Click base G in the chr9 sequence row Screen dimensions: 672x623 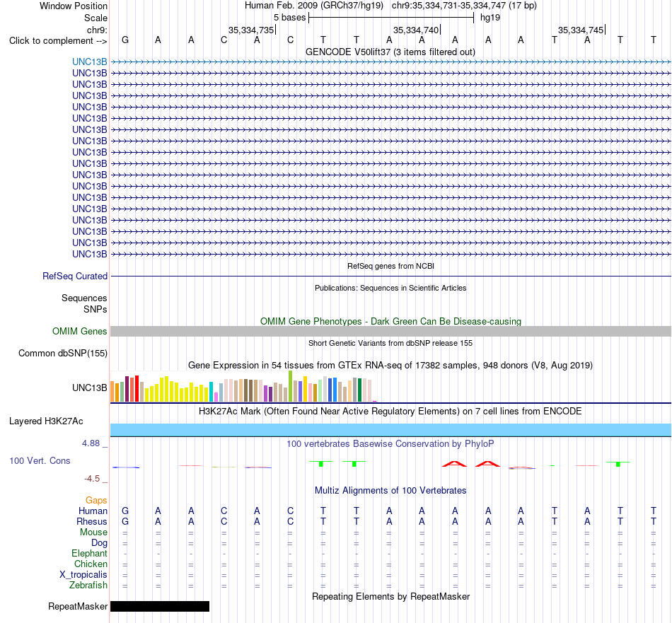point(125,40)
